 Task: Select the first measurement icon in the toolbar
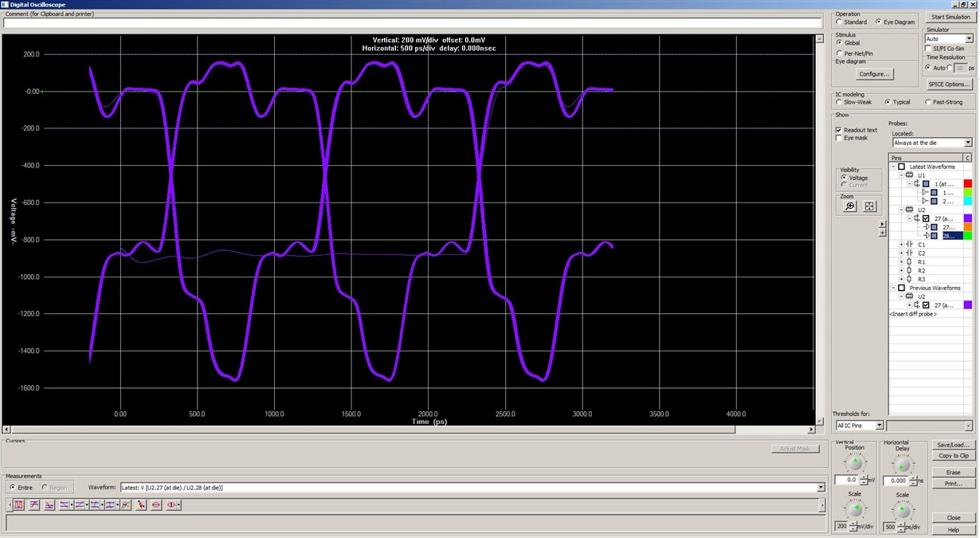tap(18, 505)
